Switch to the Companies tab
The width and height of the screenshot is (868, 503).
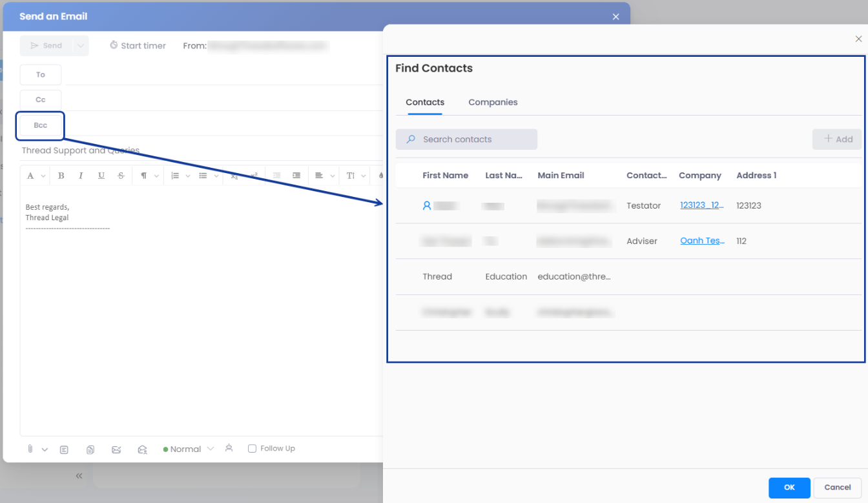point(493,102)
